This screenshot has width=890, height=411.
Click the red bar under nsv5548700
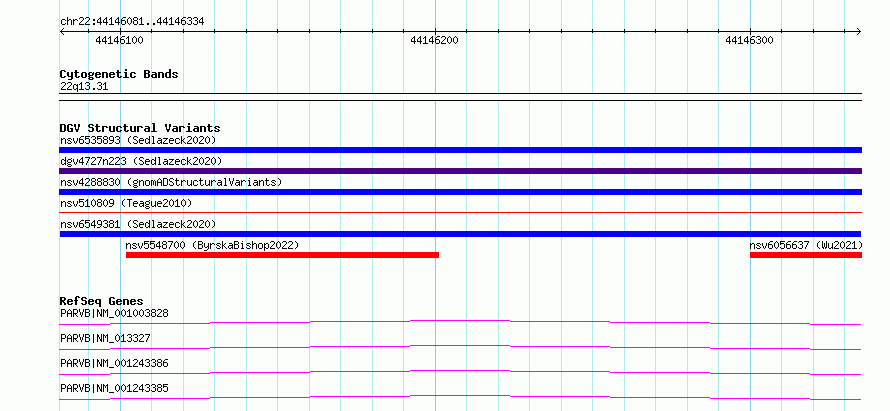click(x=282, y=255)
